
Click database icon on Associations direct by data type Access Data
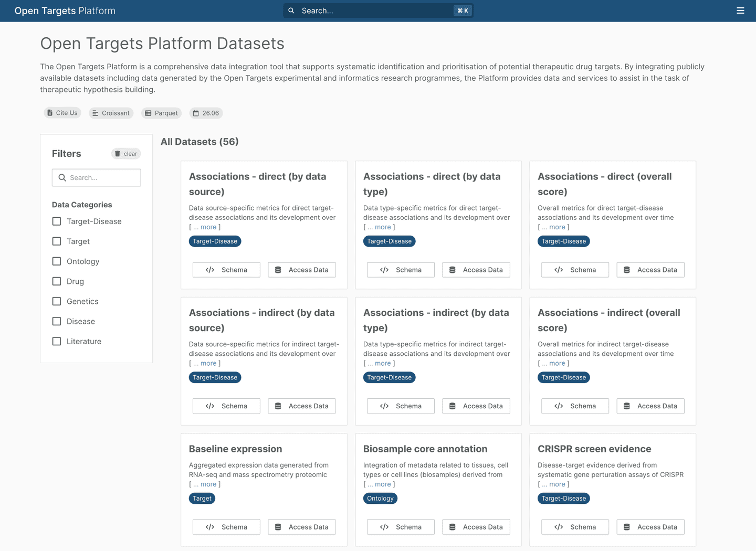click(x=453, y=270)
